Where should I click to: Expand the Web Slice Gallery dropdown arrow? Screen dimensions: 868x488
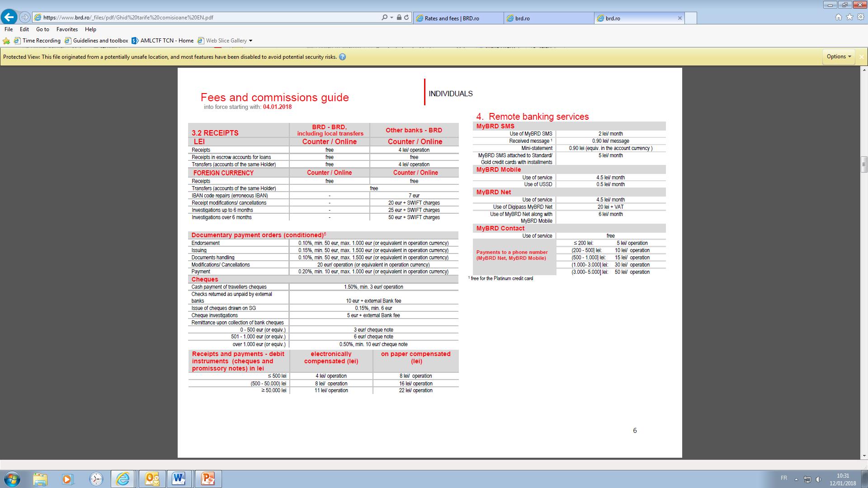pyautogui.click(x=250, y=41)
